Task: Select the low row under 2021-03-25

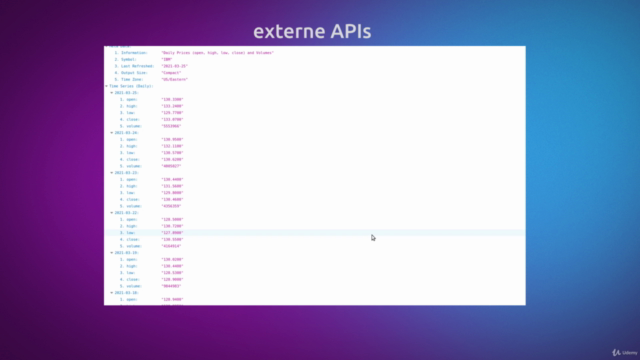Action: 315,113
